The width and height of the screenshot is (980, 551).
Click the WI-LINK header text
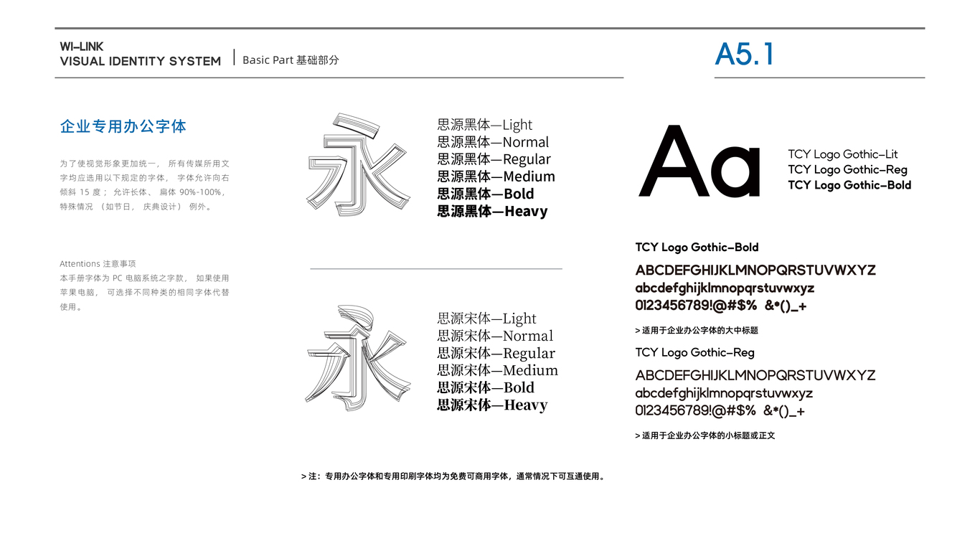82,47
